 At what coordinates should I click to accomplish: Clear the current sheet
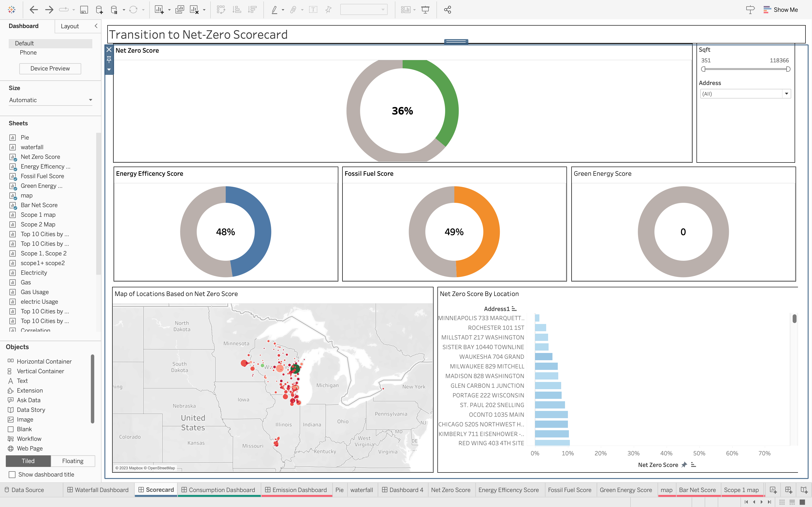click(195, 9)
